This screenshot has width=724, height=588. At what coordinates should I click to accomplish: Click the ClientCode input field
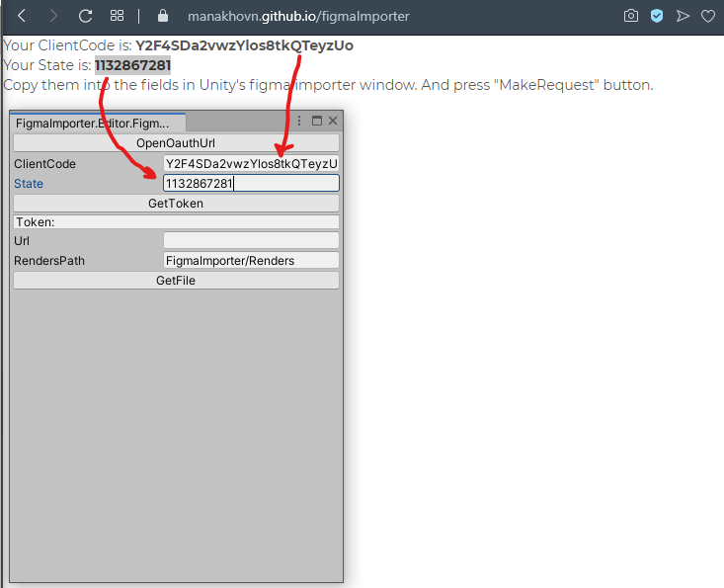[x=251, y=163]
